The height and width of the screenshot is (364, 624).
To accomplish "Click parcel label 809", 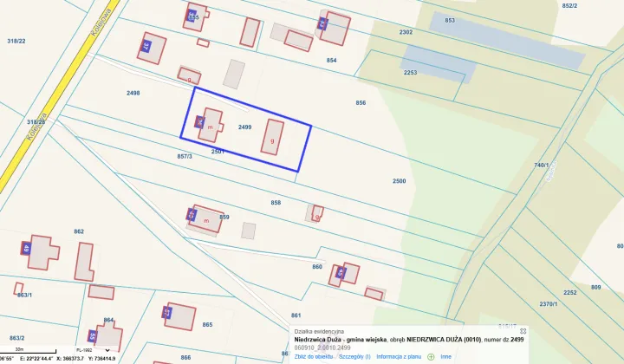I will point(595,287).
